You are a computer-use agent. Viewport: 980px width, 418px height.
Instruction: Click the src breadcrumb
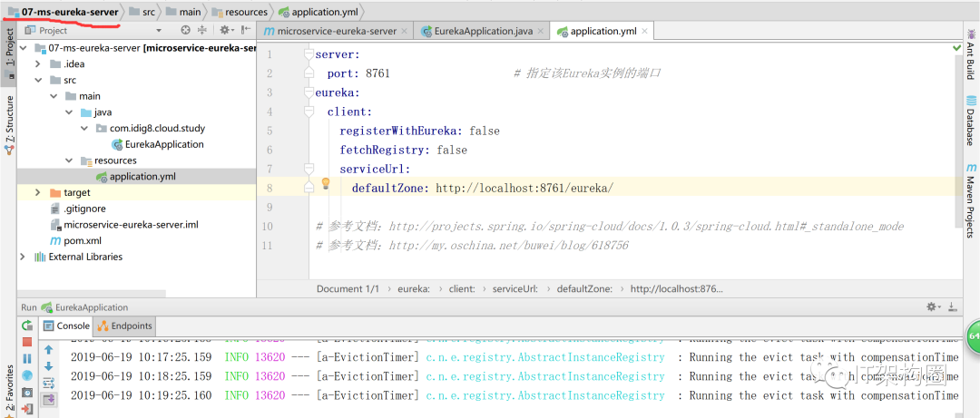pyautogui.click(x=142, y=12)
